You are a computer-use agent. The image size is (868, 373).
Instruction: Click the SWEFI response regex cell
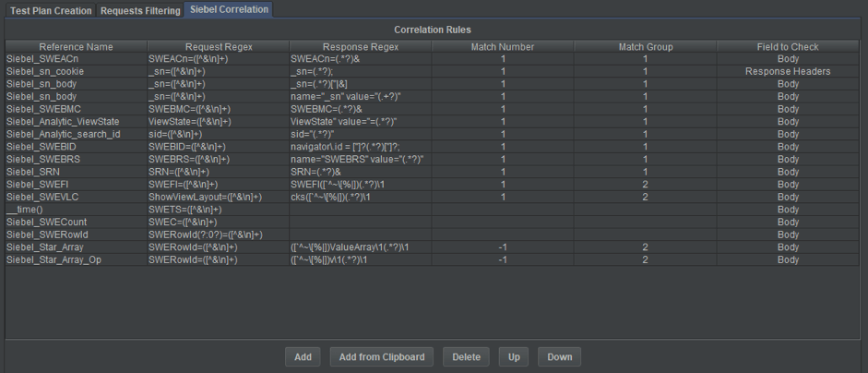click(361, 185)
